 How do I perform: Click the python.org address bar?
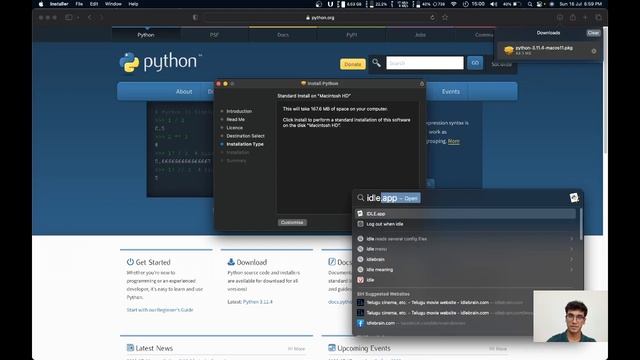pyautogui.click(x=320, y=18)
